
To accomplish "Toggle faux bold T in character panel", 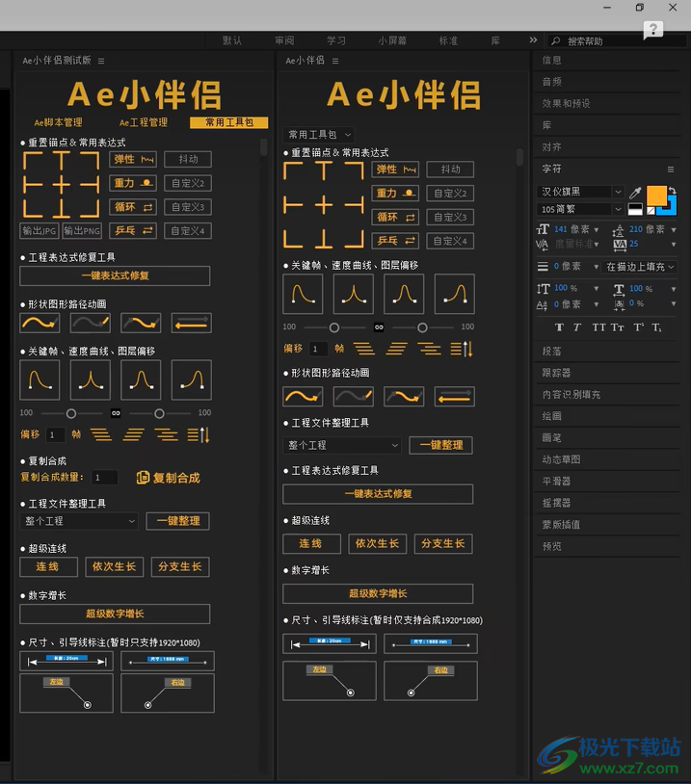I will click(559, 327).
